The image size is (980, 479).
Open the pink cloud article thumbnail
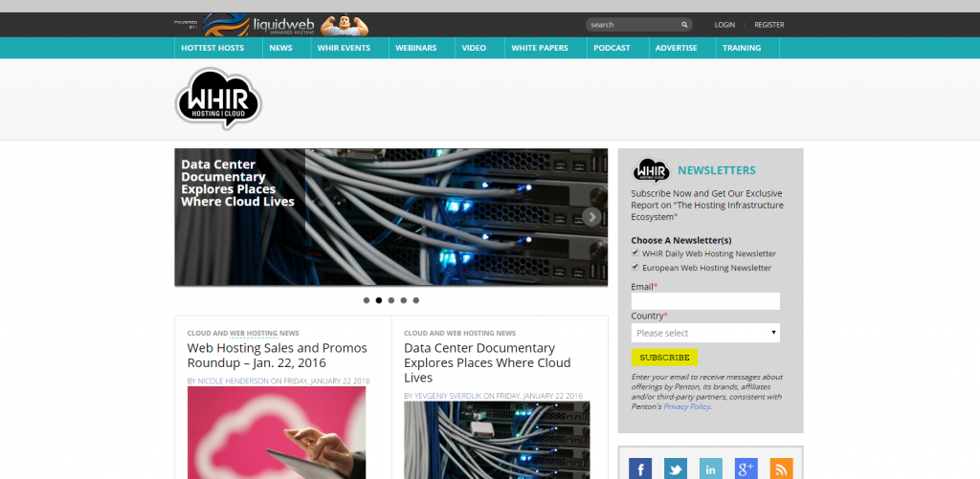pos(277,433)
